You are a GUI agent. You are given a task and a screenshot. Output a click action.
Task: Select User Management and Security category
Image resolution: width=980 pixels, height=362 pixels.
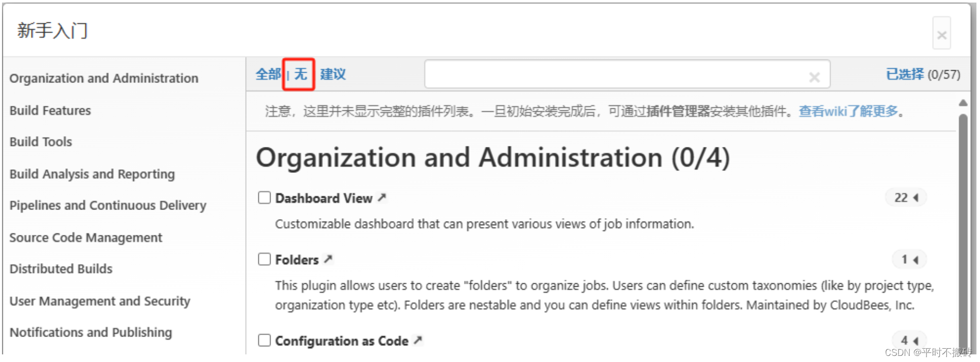[x=100, y=301]
